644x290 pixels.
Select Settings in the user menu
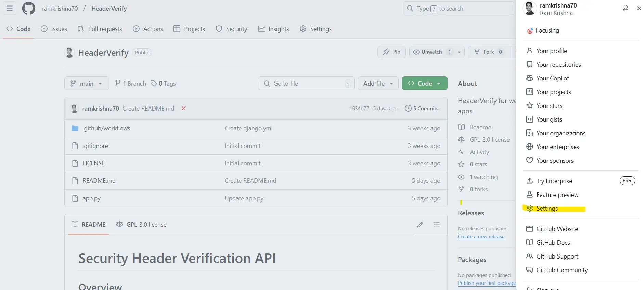pyautogui.click(x=547, y=209)
